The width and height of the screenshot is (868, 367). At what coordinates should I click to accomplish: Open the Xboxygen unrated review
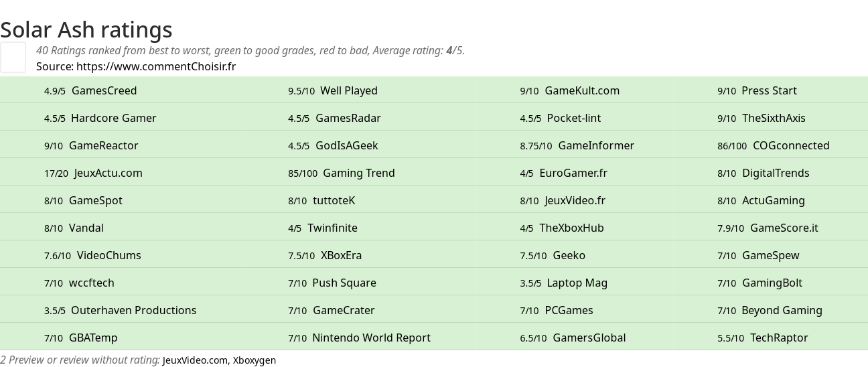255,360
